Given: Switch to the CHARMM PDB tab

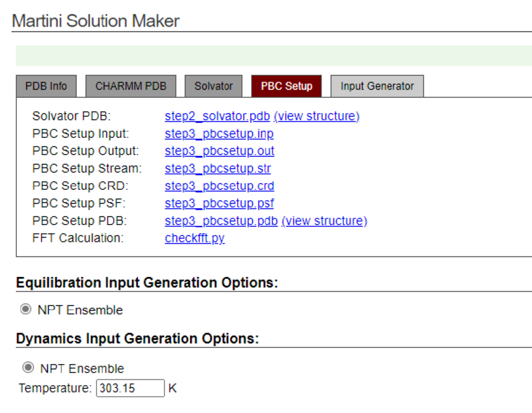Looking at the screenshot, I should [x=131, y=87].
